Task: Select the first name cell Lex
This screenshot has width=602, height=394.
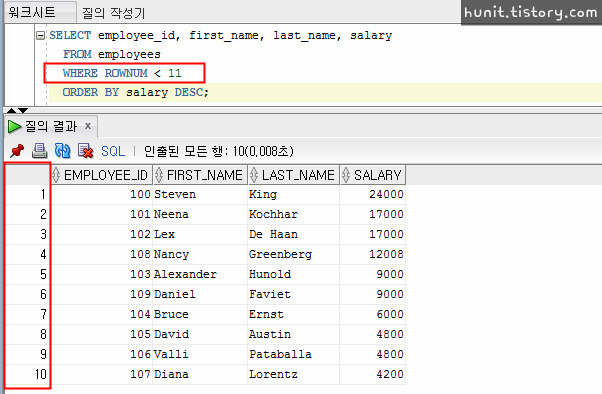Action: coord(200,234)
